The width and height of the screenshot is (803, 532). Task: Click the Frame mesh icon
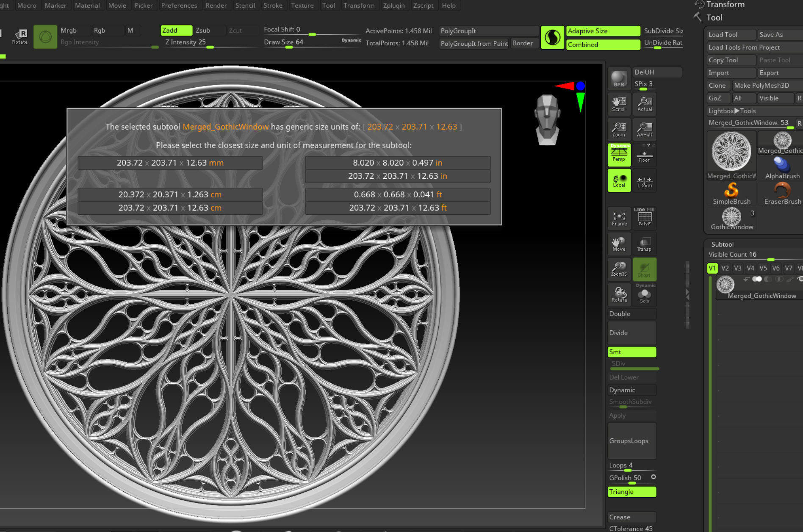click(619, 218)
